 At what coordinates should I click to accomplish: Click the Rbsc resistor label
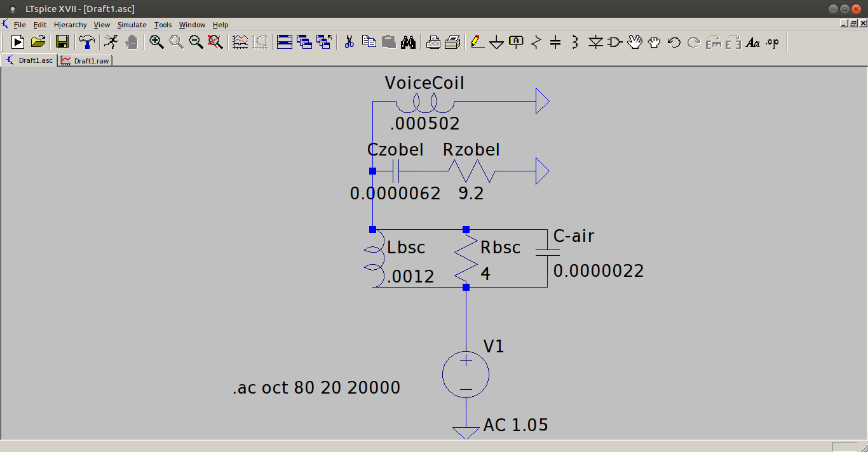(x=501, y=248)
